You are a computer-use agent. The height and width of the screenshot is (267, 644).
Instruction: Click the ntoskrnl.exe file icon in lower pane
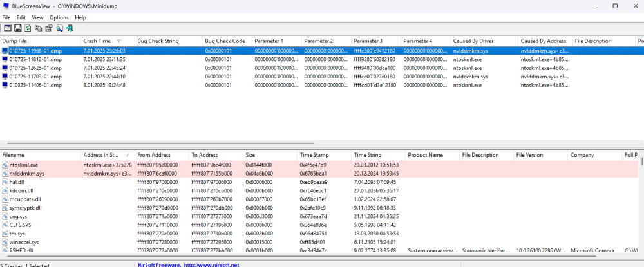5,165
